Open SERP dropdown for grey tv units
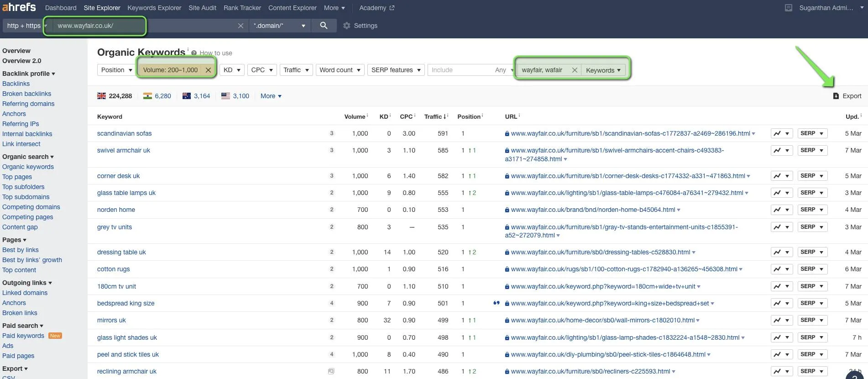Viewport: 868px width, 379px height. click(x=812, y=227)
